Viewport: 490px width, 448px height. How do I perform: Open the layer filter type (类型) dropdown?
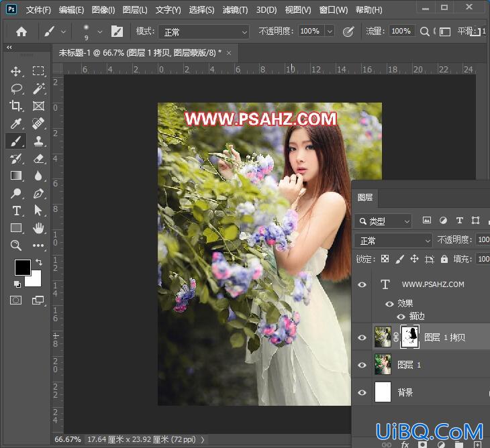pos(383,221)
